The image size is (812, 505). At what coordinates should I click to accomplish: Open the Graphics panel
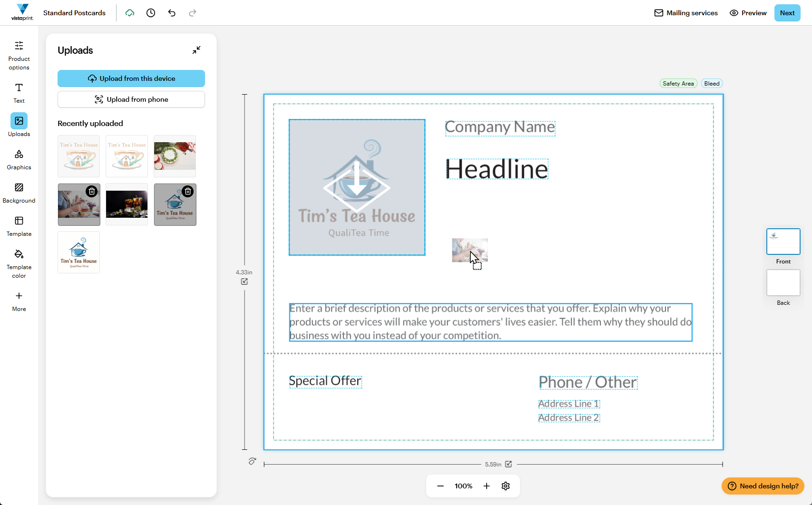tap(19, 160)
